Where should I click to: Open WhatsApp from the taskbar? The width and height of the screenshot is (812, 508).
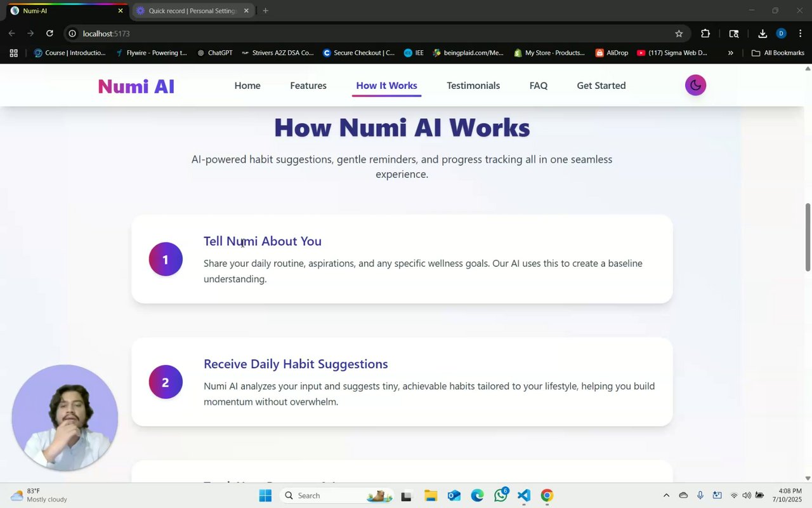[x=501, y=495]
